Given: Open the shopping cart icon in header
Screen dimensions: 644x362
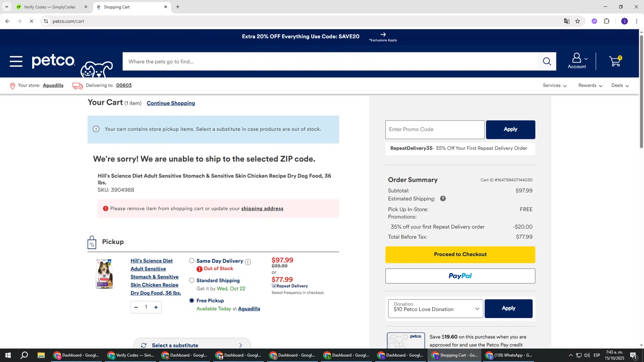Looking at the screenshot, I should [x=616, y=61].
